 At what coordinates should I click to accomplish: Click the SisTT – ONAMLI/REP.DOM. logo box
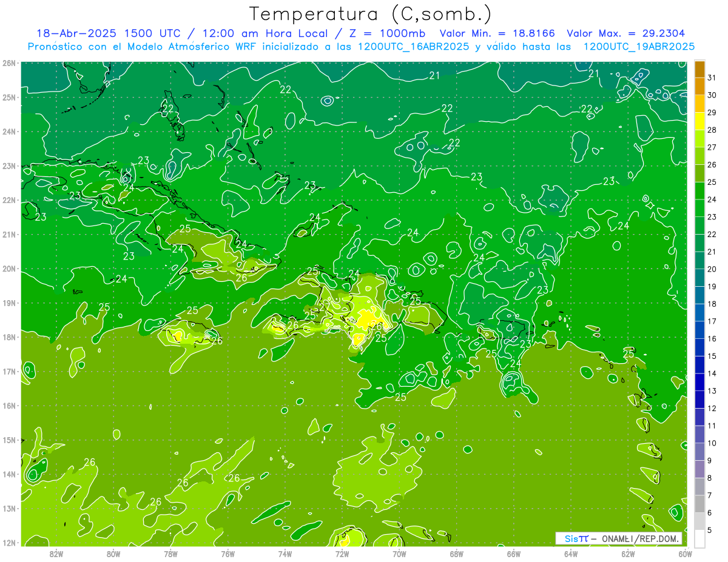(619, 538)
